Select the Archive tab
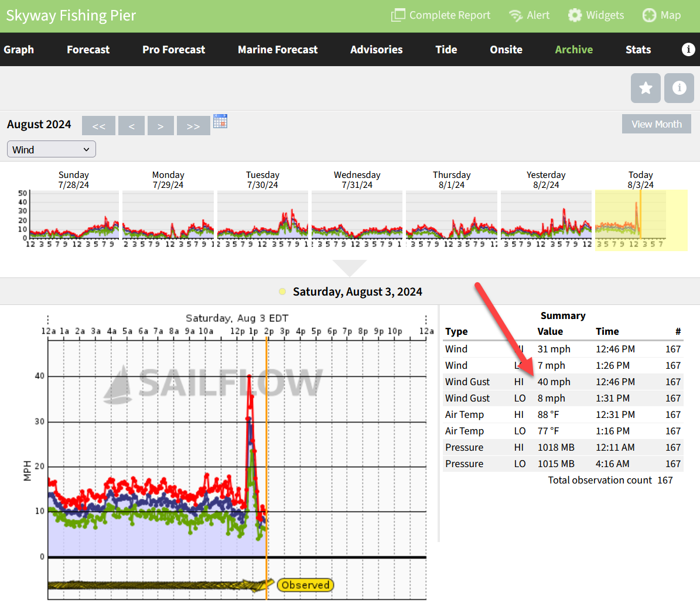Viewport: 700px width, 607px height. [573, 50]
